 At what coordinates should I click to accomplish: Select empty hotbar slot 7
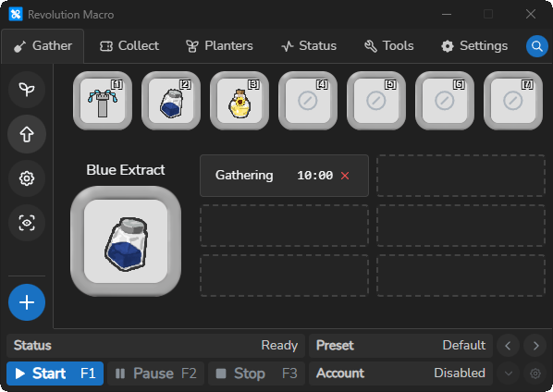click(x=513, y=101)
